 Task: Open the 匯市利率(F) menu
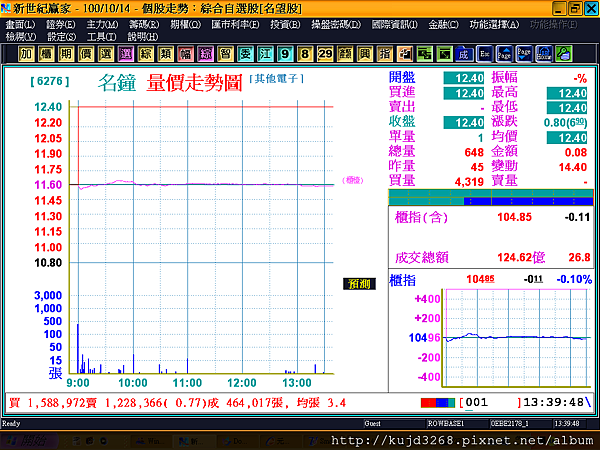pos(235,25)
